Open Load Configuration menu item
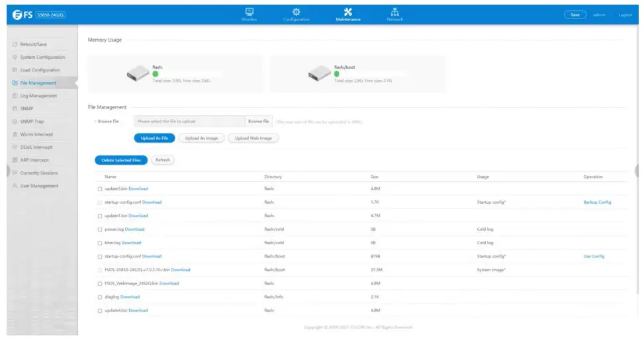Image resolution: width=644 pixels, height=342 pixels. (x=40, y=70)
